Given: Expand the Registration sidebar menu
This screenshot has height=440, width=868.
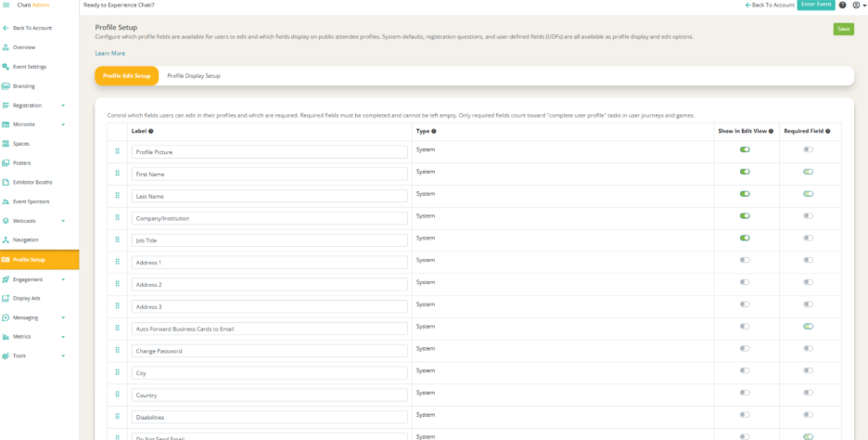Looking at the screenshot, I should tap(63, 105).
